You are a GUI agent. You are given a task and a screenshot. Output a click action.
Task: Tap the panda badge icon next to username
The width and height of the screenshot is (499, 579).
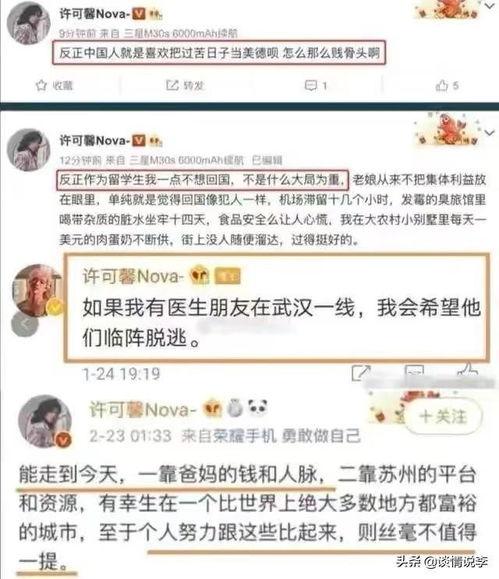tap(257, 408)
